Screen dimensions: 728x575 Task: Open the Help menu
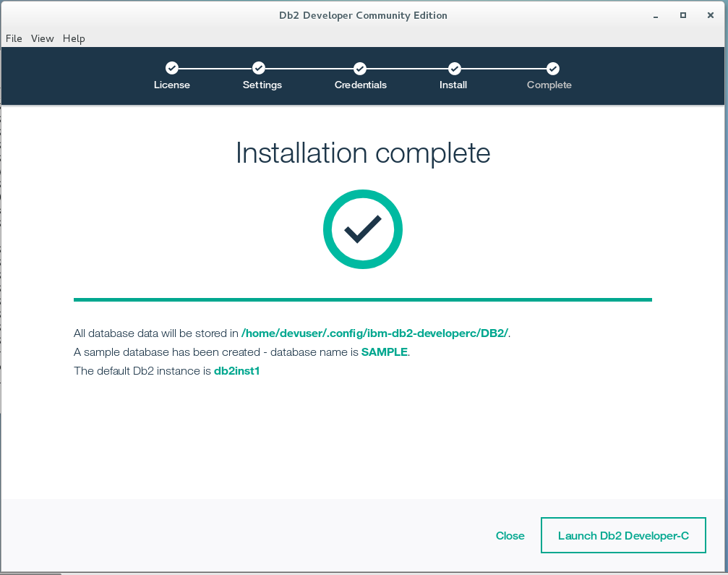[x=74, y=38]
